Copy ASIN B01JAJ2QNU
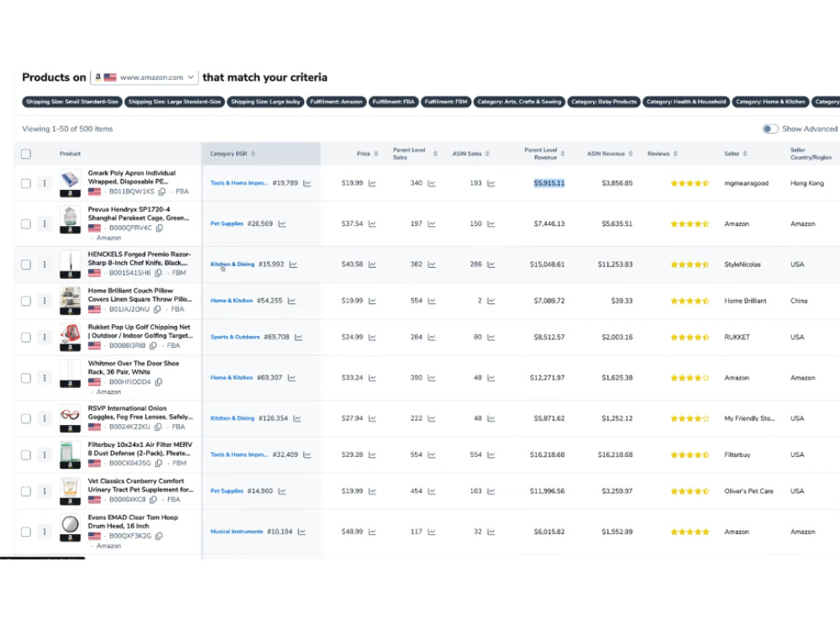 [158, 310]
